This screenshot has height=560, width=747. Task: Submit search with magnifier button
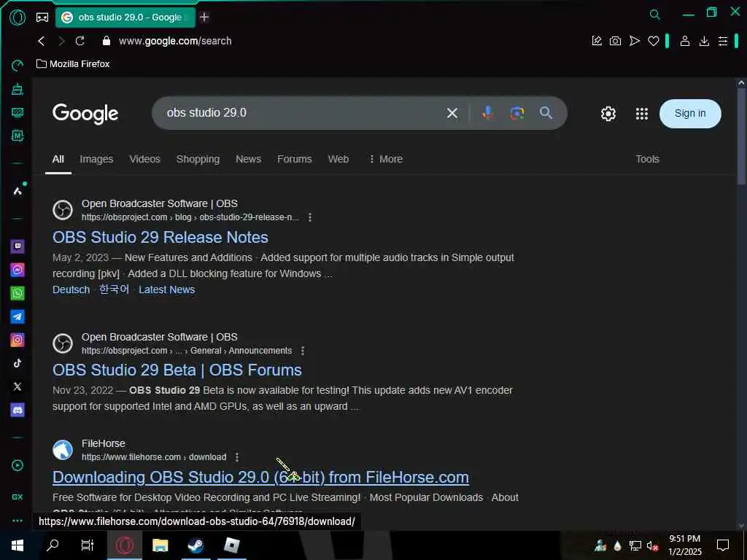(546, 113)
